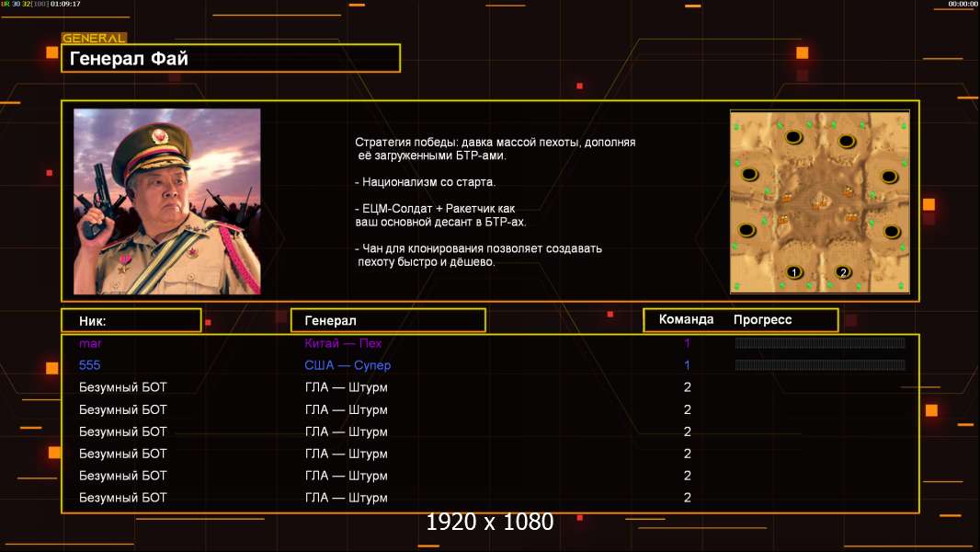Click the yellow GENERAL label
The width and height of the screenshot is (980, 552).
pos(94,38)
